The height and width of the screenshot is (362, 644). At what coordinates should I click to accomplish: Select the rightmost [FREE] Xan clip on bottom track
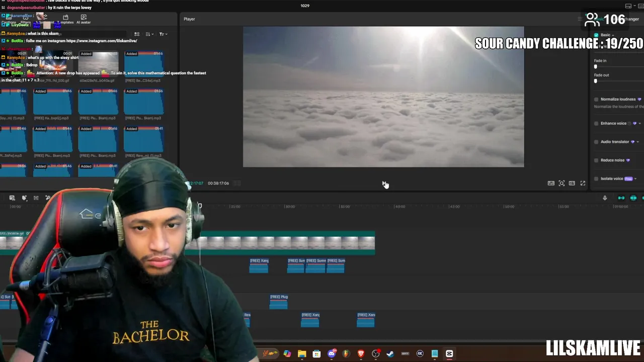coord(366,319)
